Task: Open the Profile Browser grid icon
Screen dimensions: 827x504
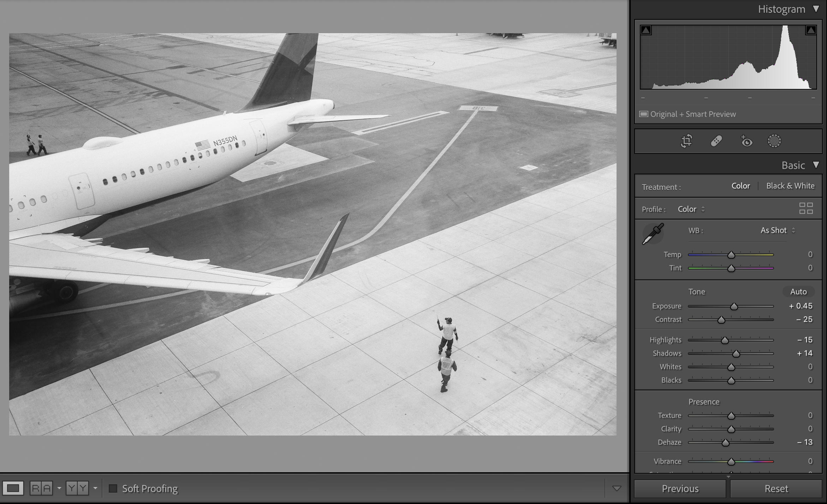Action: pyautogui.click(x=806, y=208)
